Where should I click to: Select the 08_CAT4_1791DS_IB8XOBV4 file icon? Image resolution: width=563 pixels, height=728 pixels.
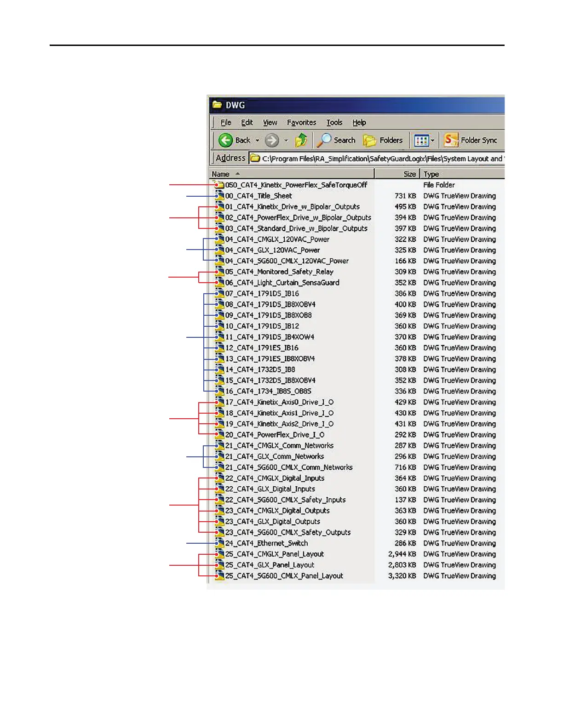(x=219, y=305)
